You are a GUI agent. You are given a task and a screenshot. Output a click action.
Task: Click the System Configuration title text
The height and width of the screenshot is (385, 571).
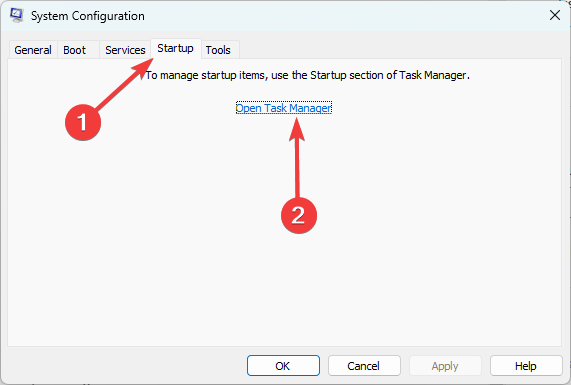coord(88,16)
